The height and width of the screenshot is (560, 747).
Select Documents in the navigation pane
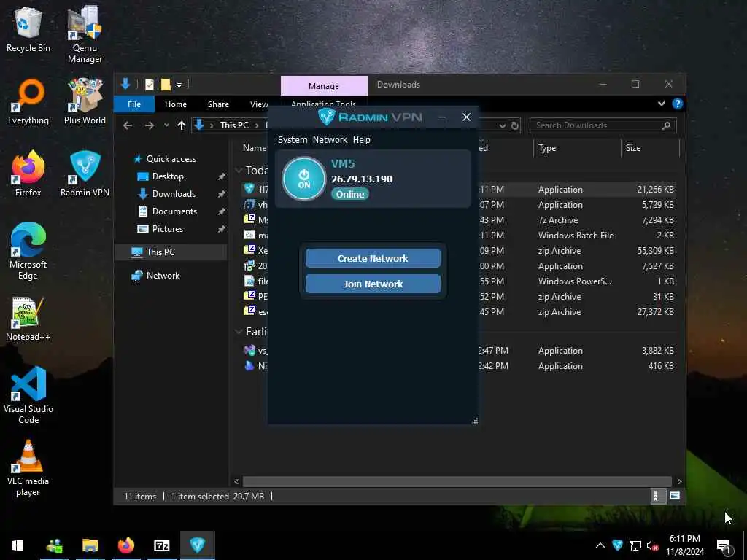[174, 211]
